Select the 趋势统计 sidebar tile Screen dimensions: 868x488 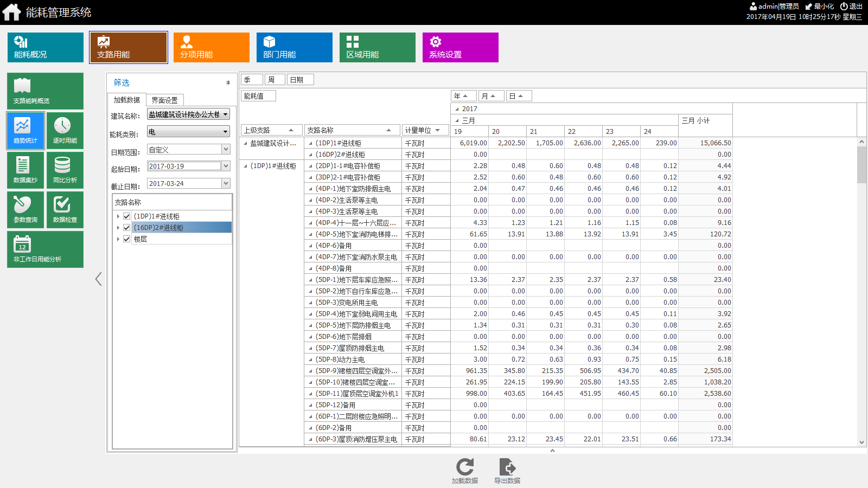point(25,131)
